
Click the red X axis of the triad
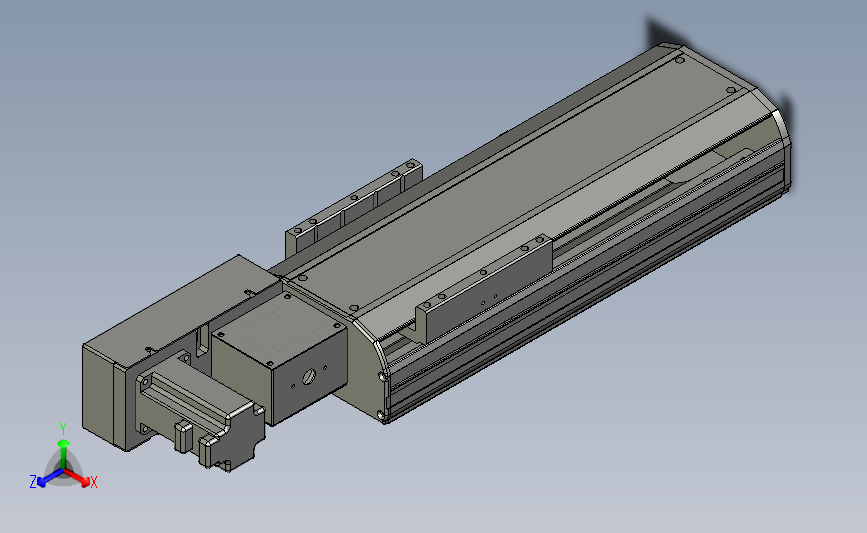click(x=81, y=479)
